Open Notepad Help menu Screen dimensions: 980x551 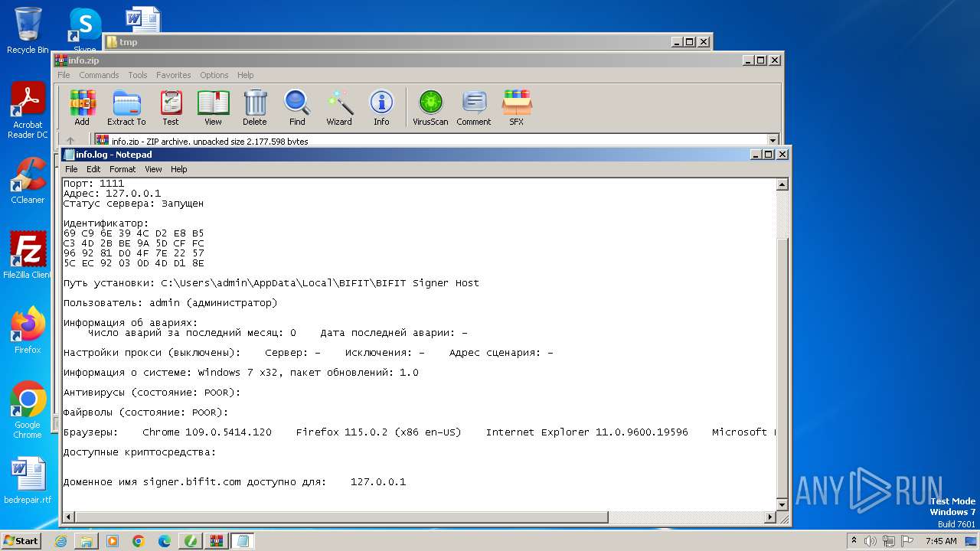[x=178, y=169]
